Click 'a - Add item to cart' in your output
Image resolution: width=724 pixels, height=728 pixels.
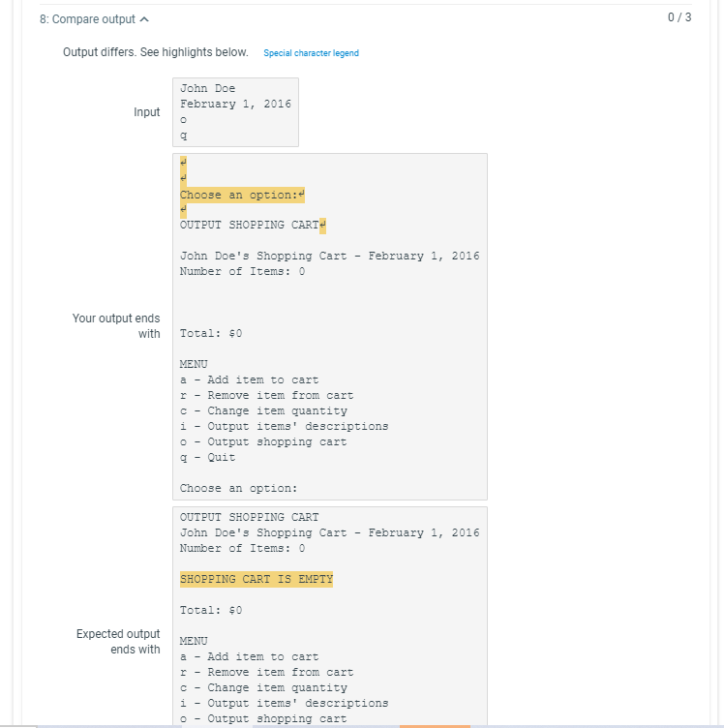[x=249, y=379]
